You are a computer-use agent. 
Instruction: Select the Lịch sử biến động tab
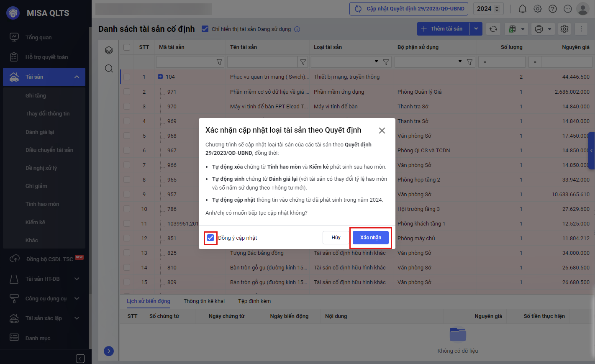(x=149, y=301)
